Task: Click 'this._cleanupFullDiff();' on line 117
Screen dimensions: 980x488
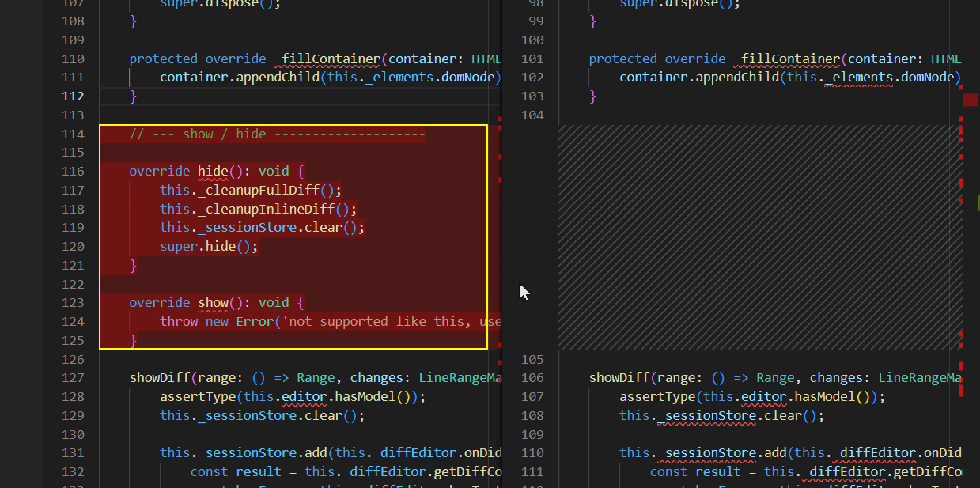Action: point(251,190)
